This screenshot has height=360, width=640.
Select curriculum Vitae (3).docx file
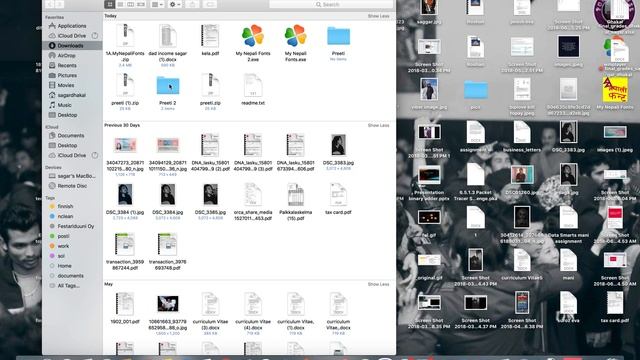(210, 304)
